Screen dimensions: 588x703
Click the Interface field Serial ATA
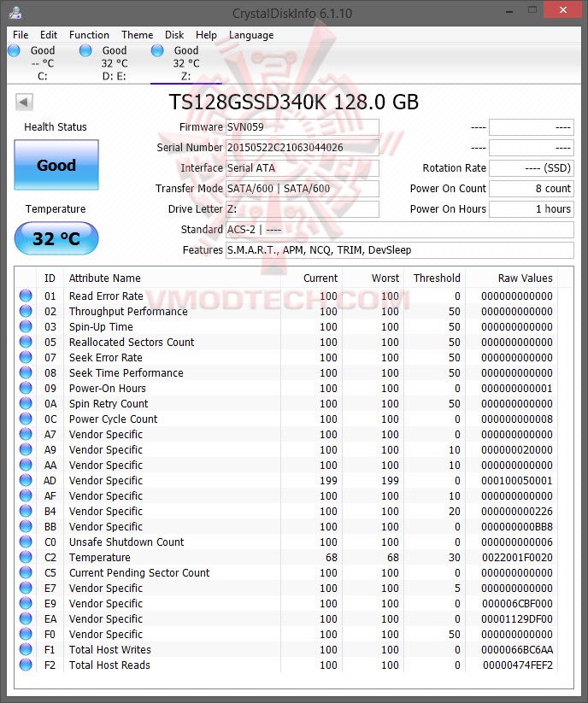pos(302,168)
